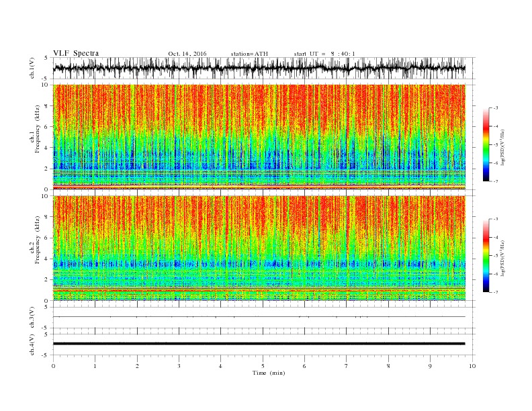Select the date text "Oct. 14, 2016"
The width and height of the screenshot is (532, 411).
pos(187,54)
